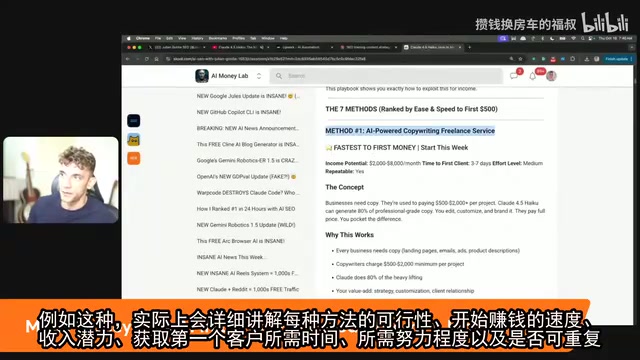
Task: Click the AI Money Lab community logo
Action: 202,76
